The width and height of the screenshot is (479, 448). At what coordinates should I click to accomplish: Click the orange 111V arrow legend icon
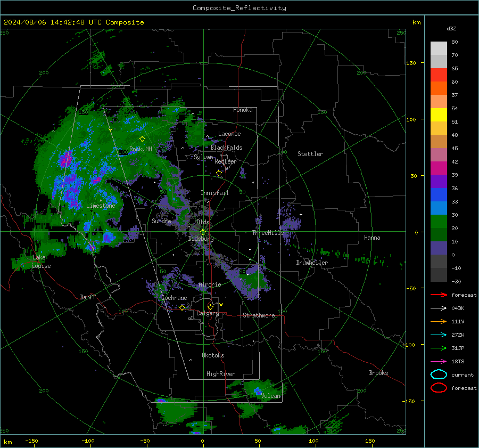(439, 321)
